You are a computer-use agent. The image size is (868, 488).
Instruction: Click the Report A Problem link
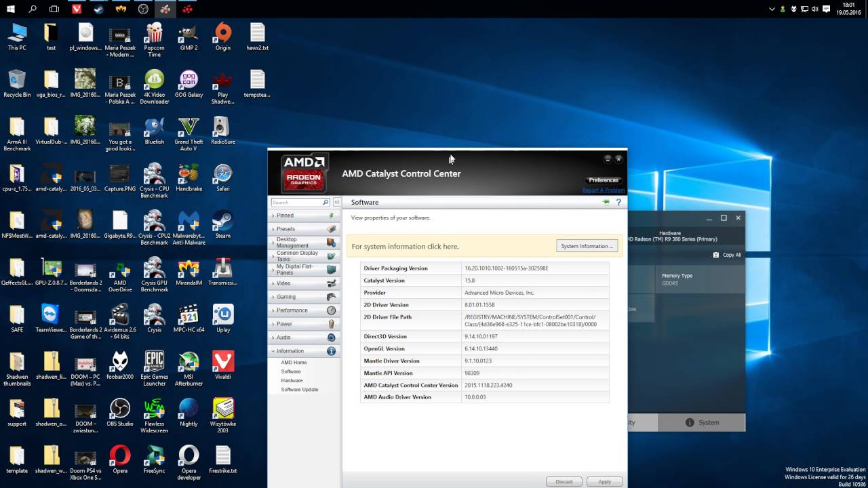(604, 190)
